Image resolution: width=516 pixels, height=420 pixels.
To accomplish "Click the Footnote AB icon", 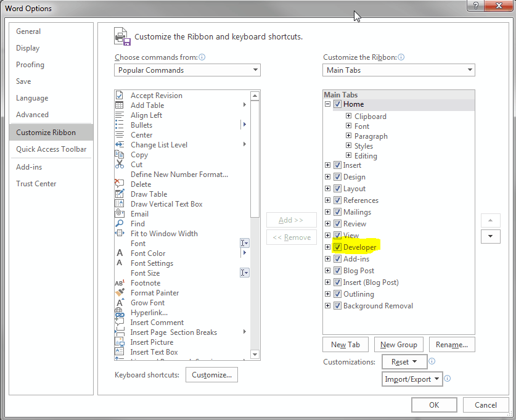I will coord(120,282).
